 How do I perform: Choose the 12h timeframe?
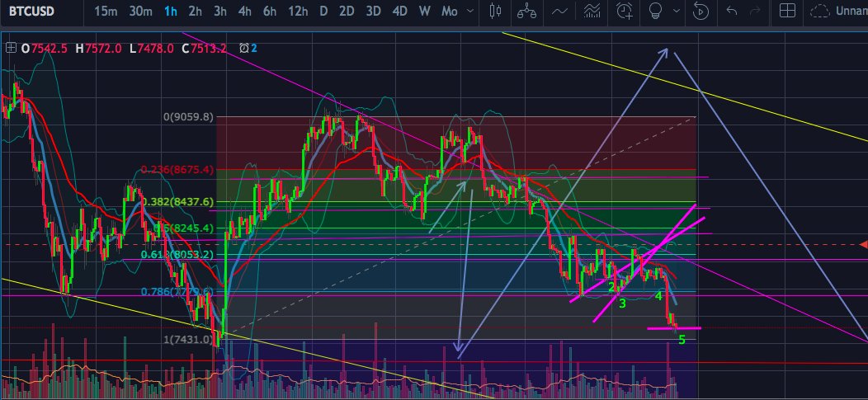click(299, 11)
